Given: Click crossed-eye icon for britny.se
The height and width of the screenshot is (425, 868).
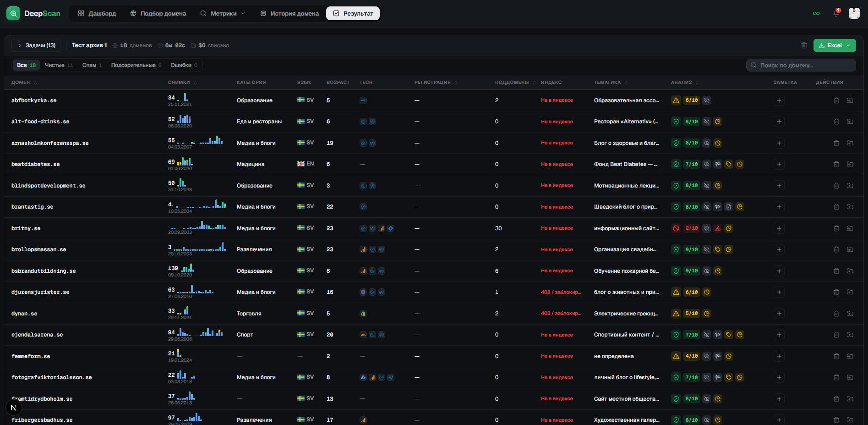Looking at the screenshot, I should tap(707, 228).
